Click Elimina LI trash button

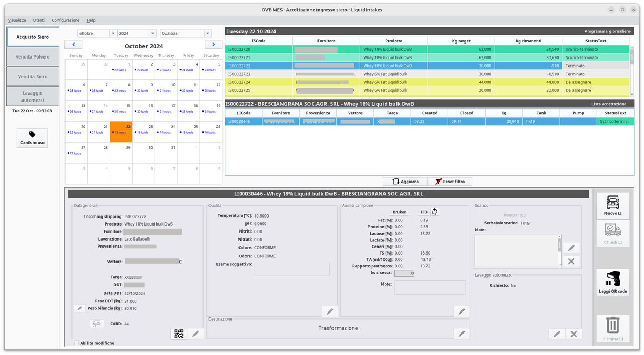[x=613, y=329]
